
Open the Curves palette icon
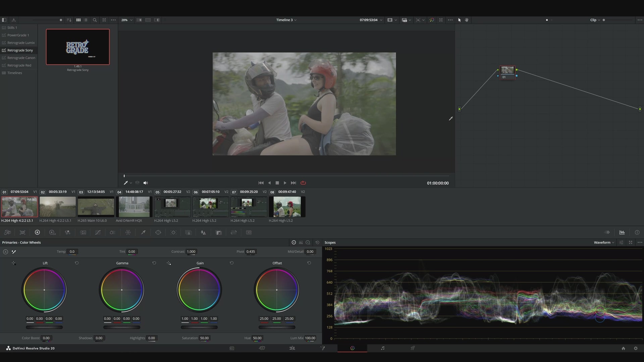click(x=98, y=232)
